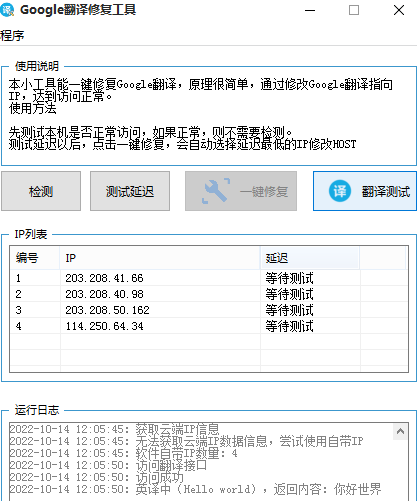417x501 pixels.
Task: Click the log scrollbar up arrow
Action: click(x=400, y=432)
